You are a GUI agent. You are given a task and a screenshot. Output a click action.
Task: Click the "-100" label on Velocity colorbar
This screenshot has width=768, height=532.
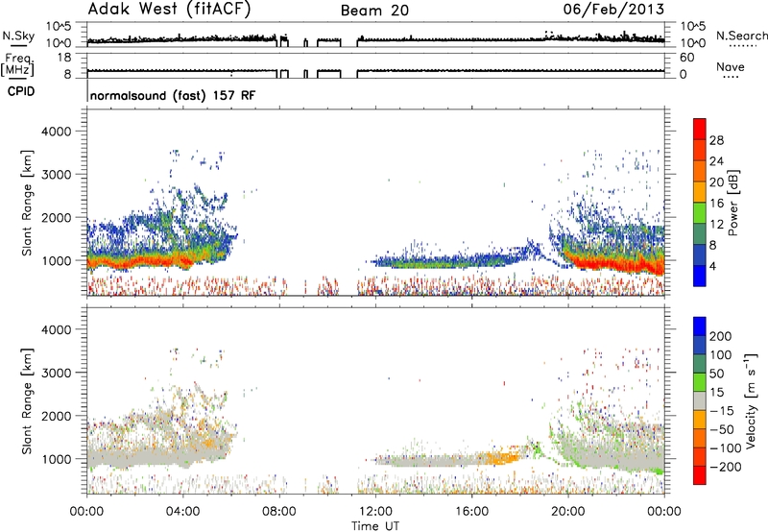tap(726, 448)
